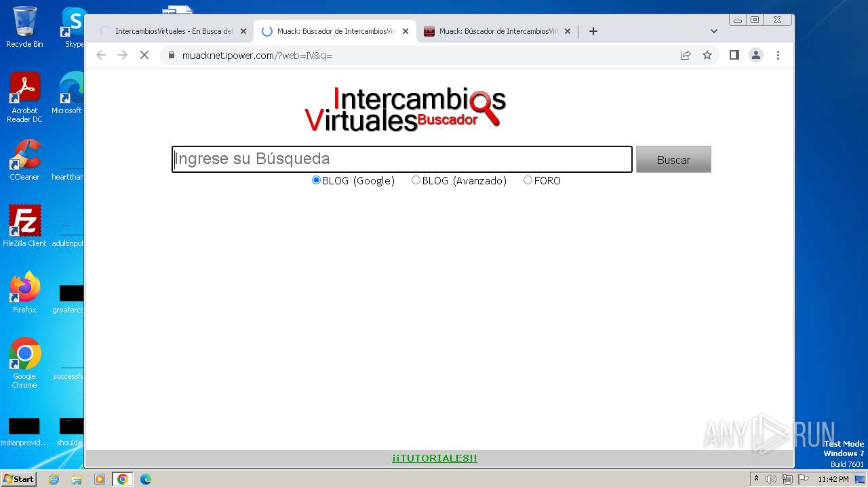868x488 pixels.
Task: Open the volume control in tray
Action: pos(770,479)
